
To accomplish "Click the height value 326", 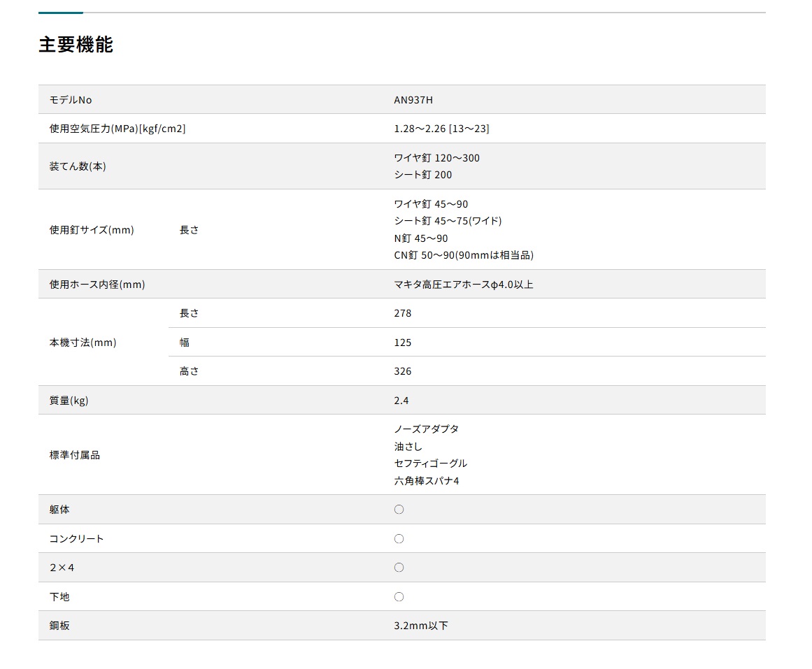I will [403, 371].
